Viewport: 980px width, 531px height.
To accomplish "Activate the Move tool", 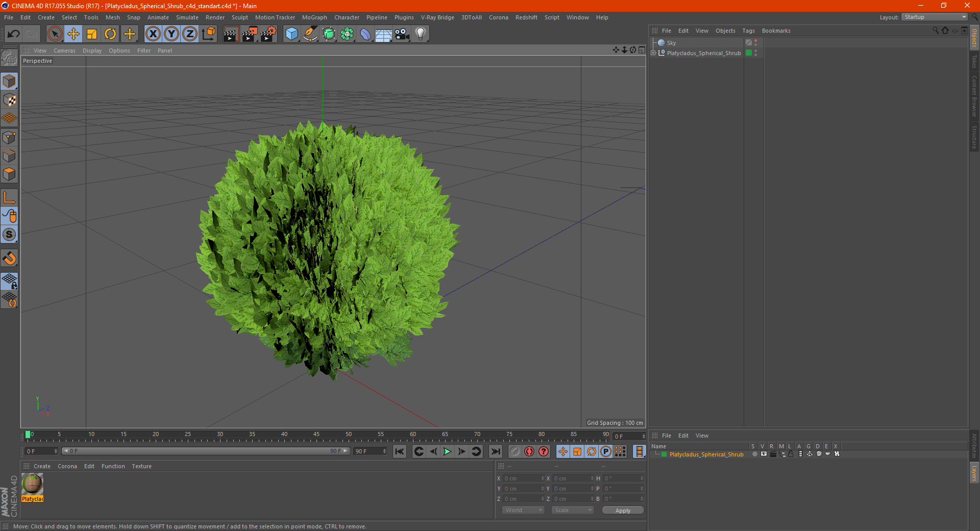I will (x=73, y=34).
